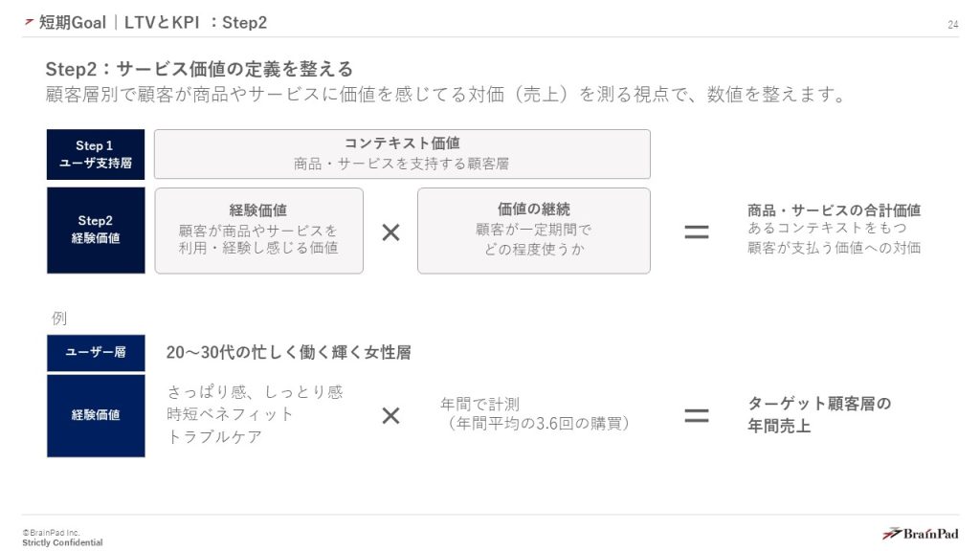The width and height of the screenshot is (980, 551).
Task: Click the 経験価値 definition box
Action: [258, 231]
